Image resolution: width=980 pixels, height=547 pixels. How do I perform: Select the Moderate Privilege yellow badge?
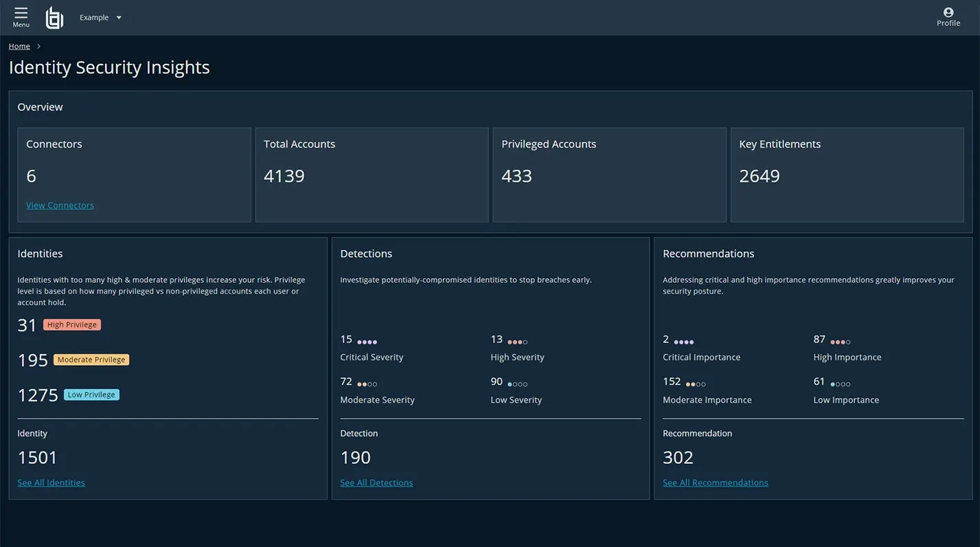coord(91,360)
